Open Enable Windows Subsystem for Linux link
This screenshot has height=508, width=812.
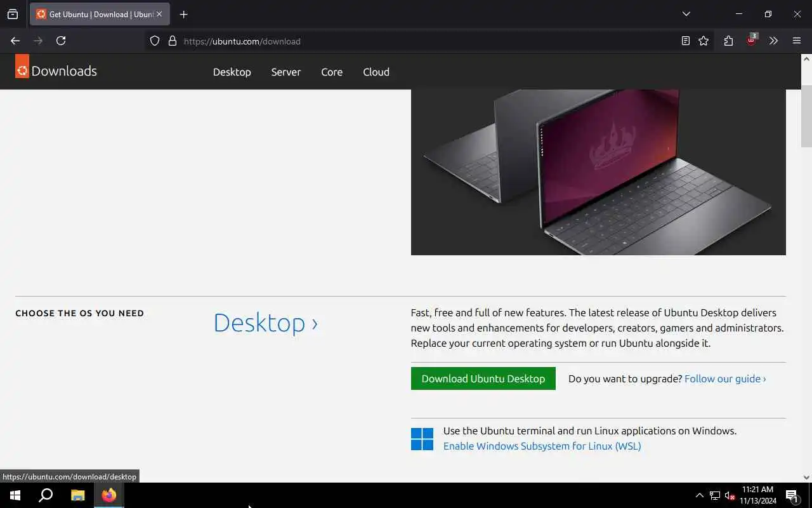[542, 446]
